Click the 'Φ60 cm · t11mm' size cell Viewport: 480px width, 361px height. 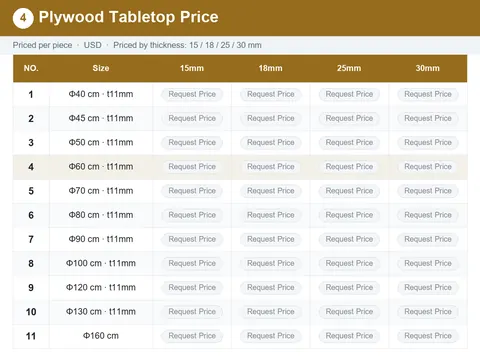101,167
